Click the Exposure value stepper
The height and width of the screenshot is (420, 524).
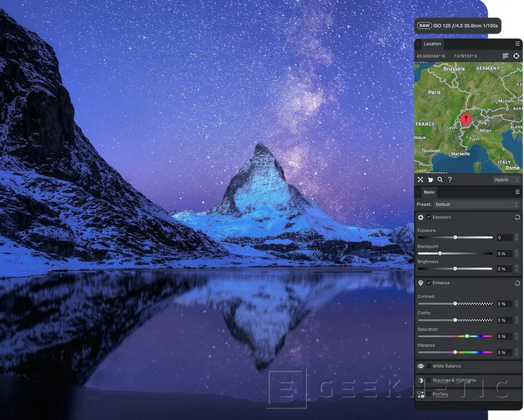[516, 237]
